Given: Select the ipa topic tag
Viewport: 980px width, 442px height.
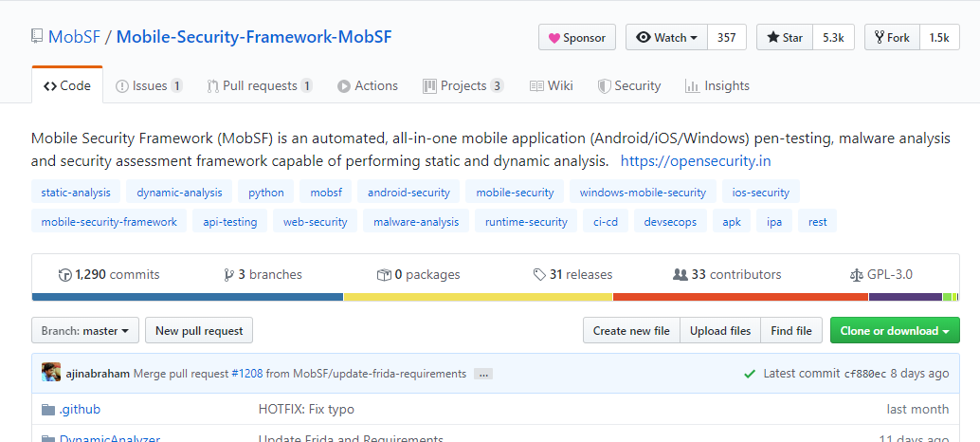Looking at the screenshot, I should pyautogui.click(x=774, y=221).
